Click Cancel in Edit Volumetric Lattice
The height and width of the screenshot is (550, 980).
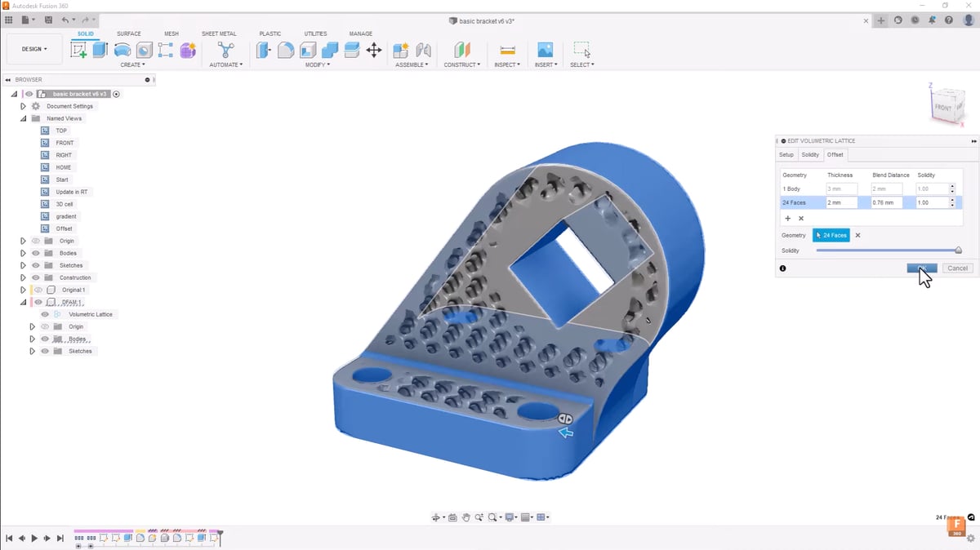[x=957, y=268]
